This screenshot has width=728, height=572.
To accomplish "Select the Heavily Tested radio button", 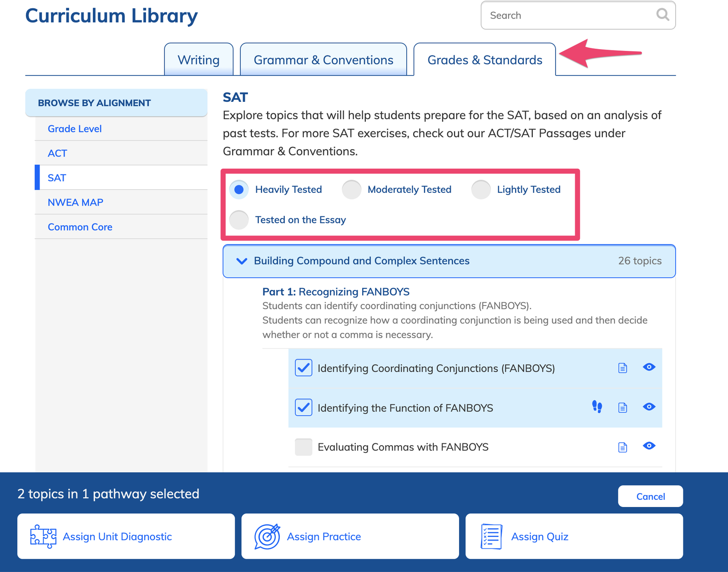I will tap(239, 190).
